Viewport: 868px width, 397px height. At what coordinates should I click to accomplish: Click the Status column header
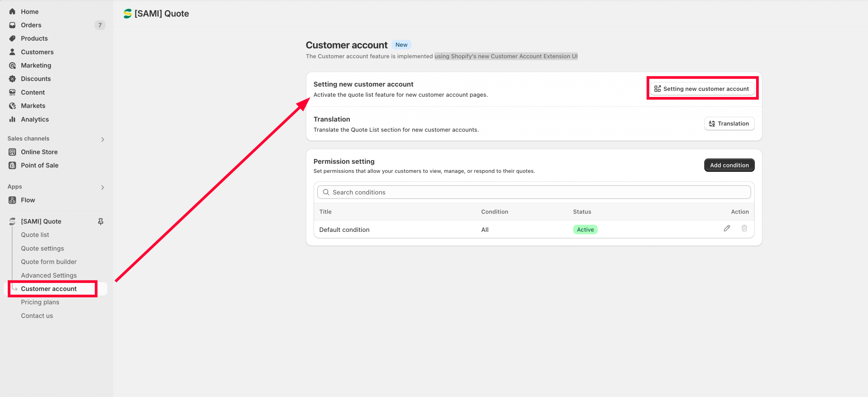(x=582, y=212)
